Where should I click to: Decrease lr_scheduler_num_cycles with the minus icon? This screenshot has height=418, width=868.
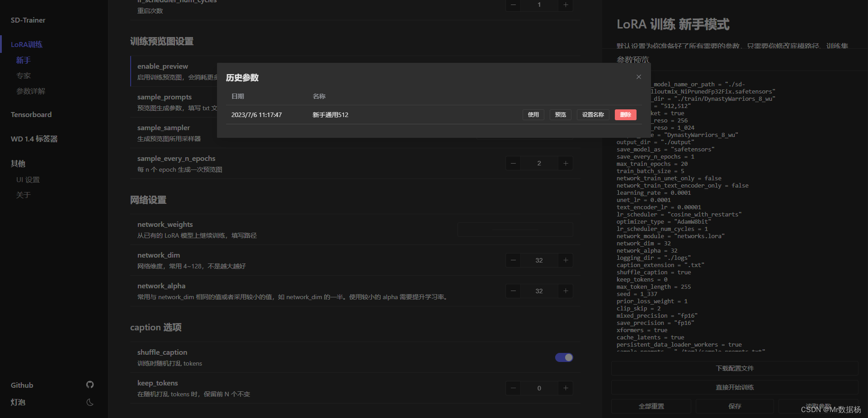(513, 5)
